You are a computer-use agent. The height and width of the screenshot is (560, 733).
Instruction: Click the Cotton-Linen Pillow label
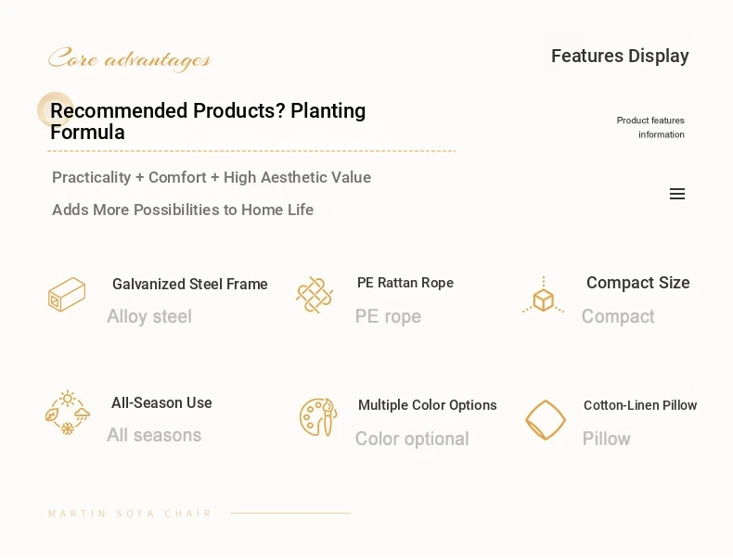pos(640,405)
